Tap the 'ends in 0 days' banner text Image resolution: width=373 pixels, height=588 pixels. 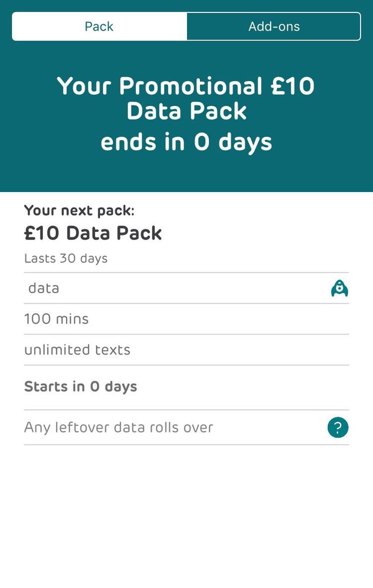tap(186, 142)
